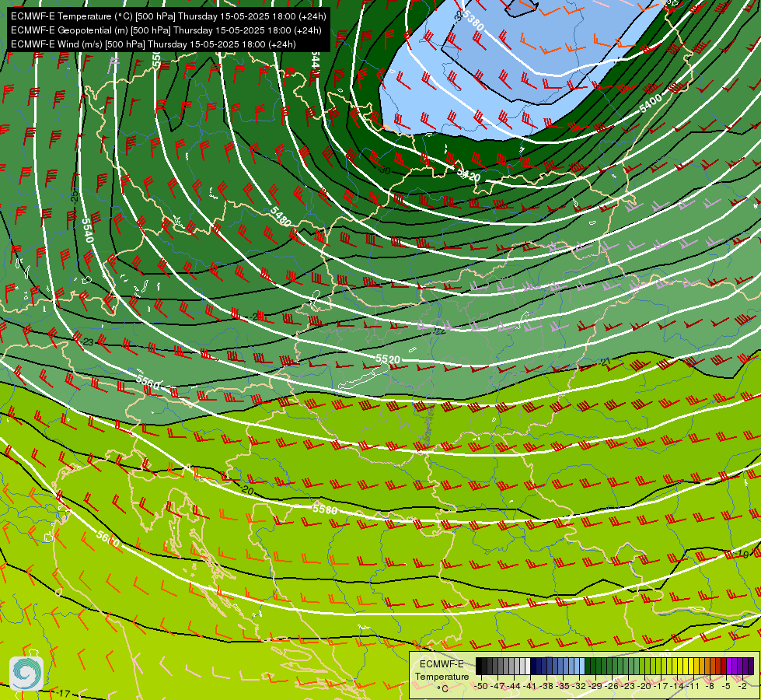
Task: Click the -47 tick label in the legend
Action: (x=497, y=686)
